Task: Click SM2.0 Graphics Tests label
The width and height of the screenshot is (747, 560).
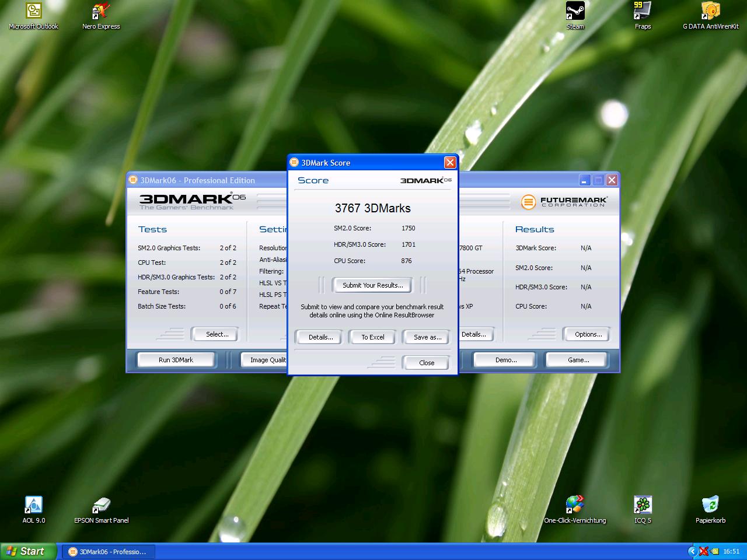Action: (x=169, y=248)
